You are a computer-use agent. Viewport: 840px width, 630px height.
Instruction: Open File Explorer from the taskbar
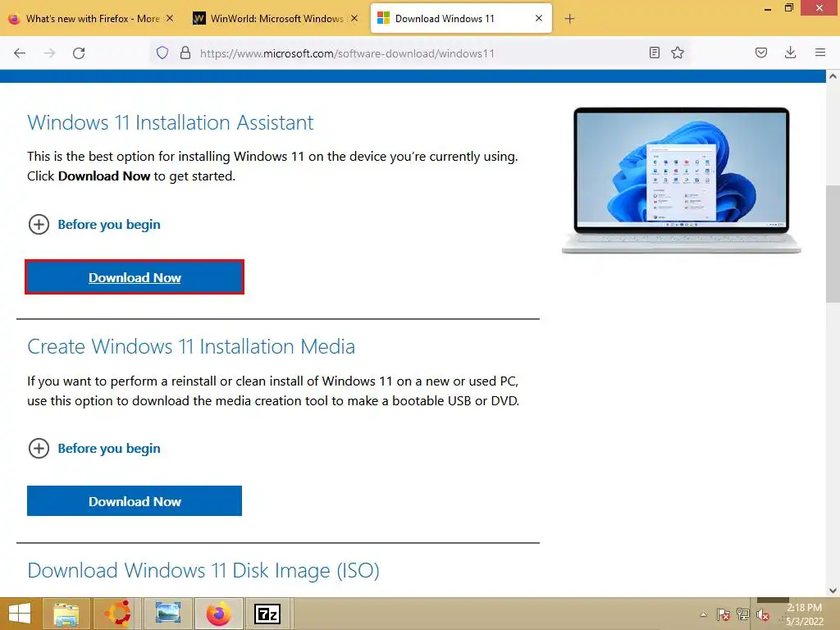[66, 614]
